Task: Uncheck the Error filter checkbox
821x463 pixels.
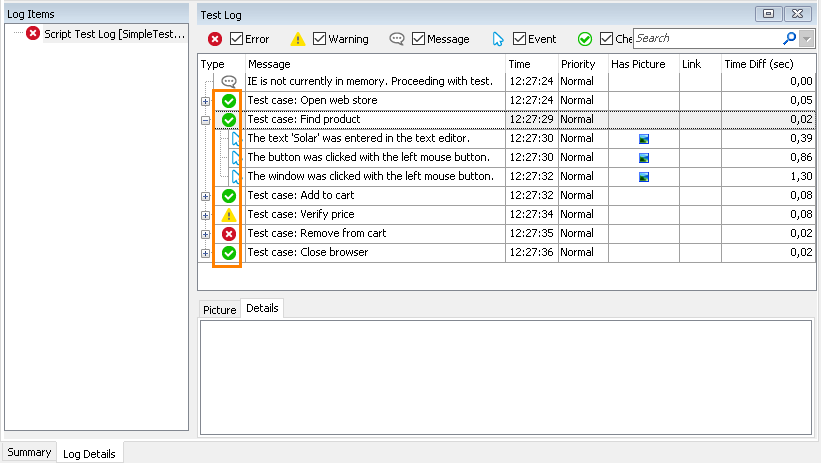Action: click(x=237, y=39)
